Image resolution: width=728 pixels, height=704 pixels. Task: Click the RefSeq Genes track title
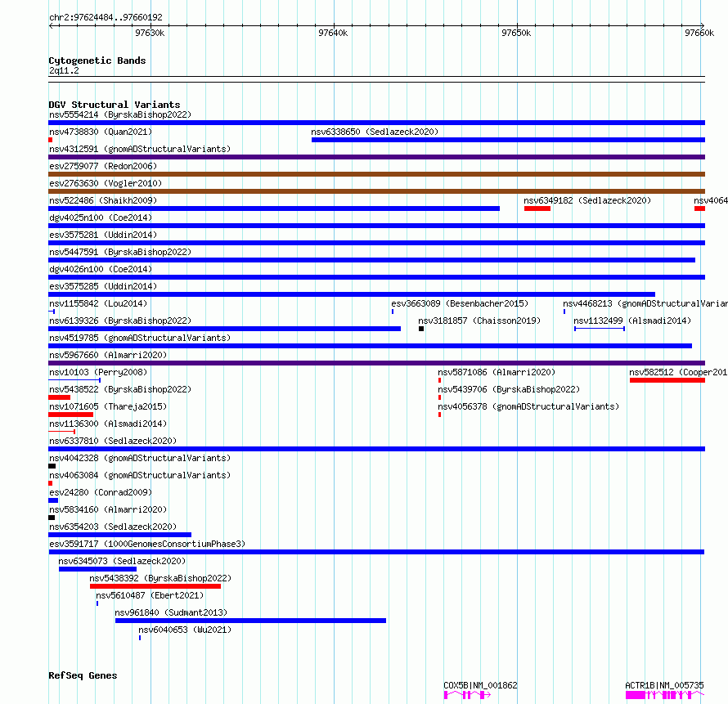point(83,675)
